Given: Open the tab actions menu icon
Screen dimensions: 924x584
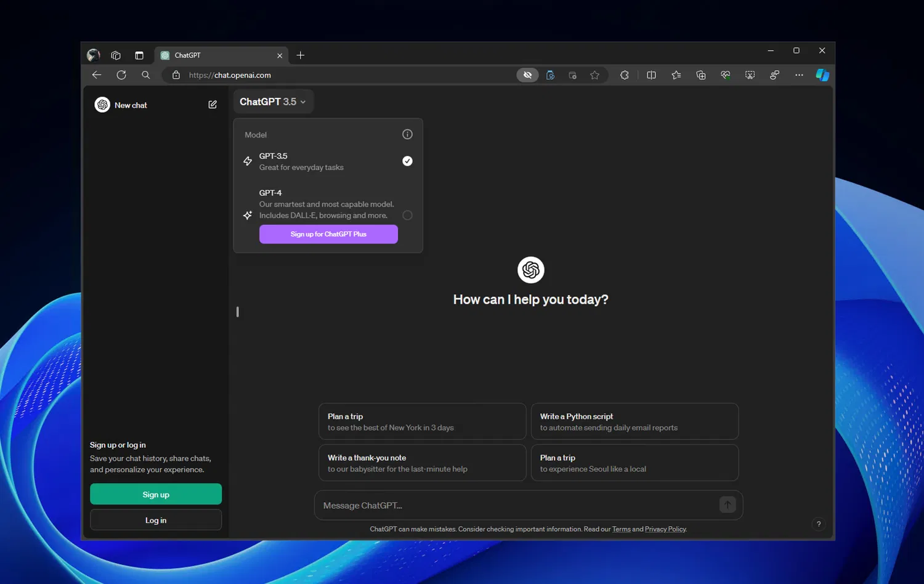Looking at the screenshot, I should pyautogui.click(x=139, y=55).
